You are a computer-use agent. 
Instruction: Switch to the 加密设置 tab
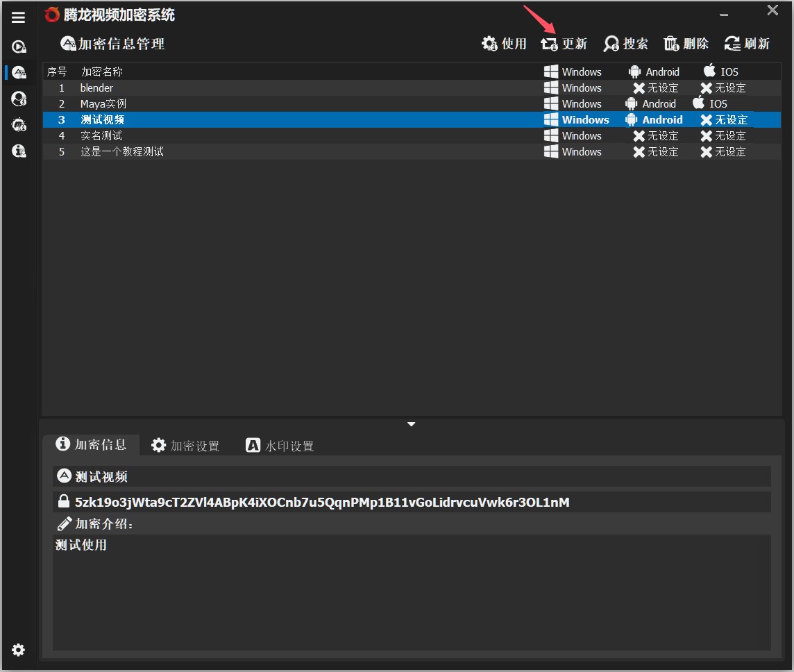(x=185, y=446)
